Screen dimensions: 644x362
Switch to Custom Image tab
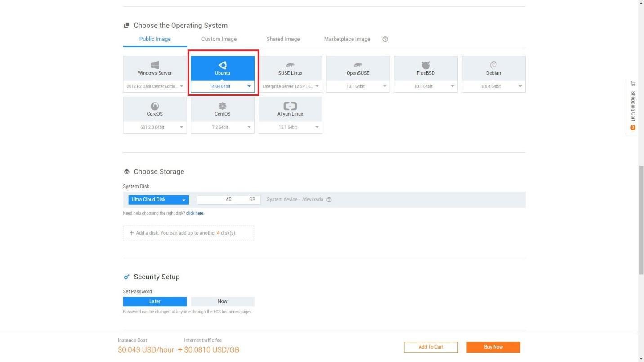pos(219,39)
